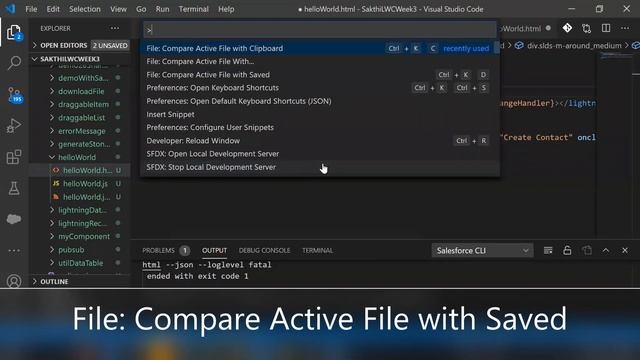Open the View menu

coord(118,9)
